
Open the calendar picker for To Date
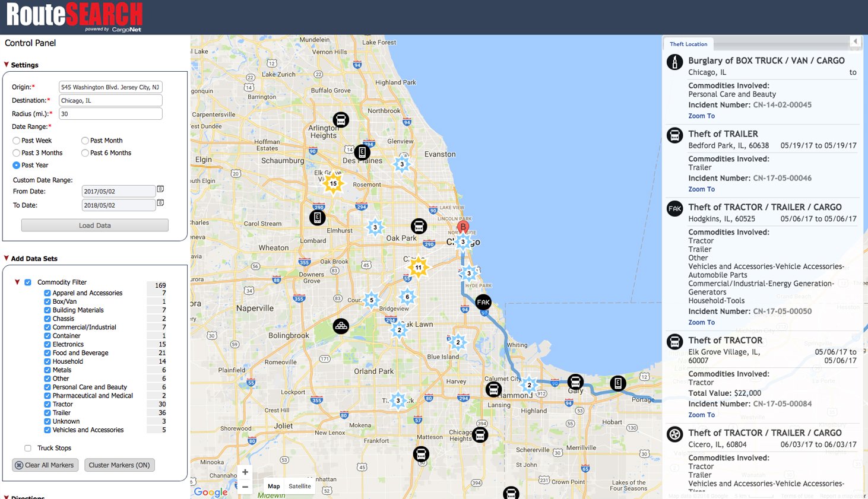coord(160,202)
